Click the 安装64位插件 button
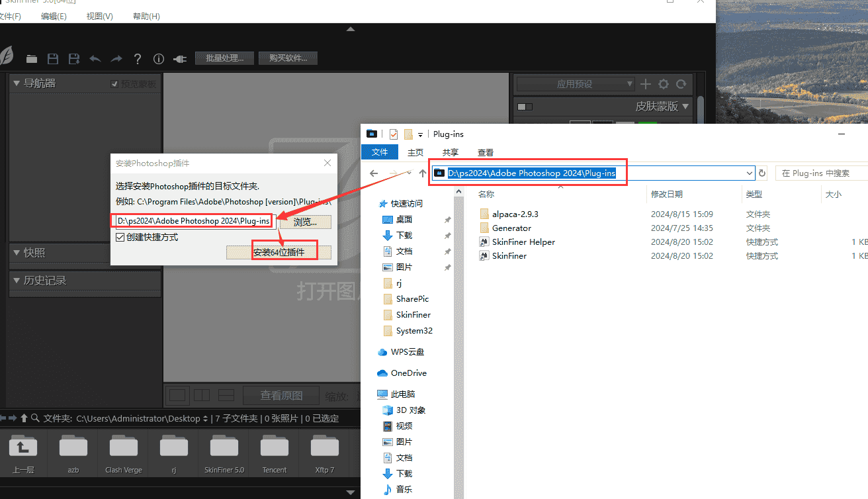 coord(279,252)
